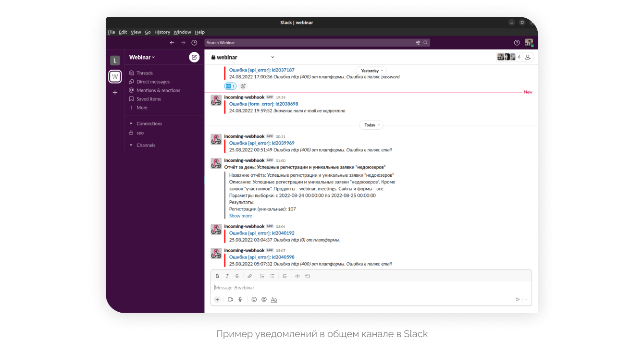Viewport: 644px width, 354px height.
Task: Add a reaction to the id2037187 message
Action: point(243,86)
